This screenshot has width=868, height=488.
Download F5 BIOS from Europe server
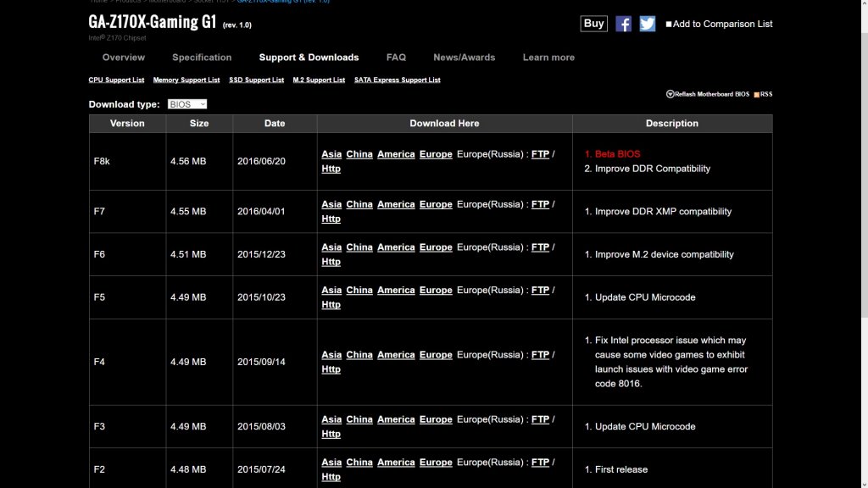pyautogui.click(x=436, y=291)
